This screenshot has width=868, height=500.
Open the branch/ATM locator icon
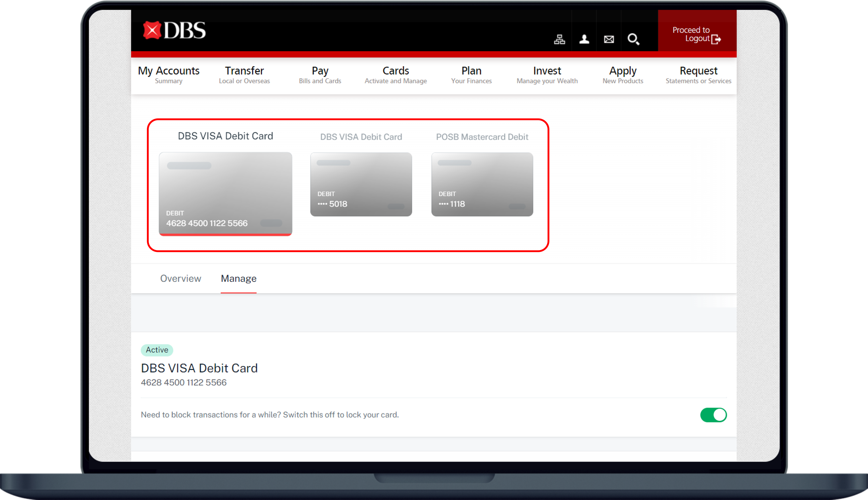(559, 39)
